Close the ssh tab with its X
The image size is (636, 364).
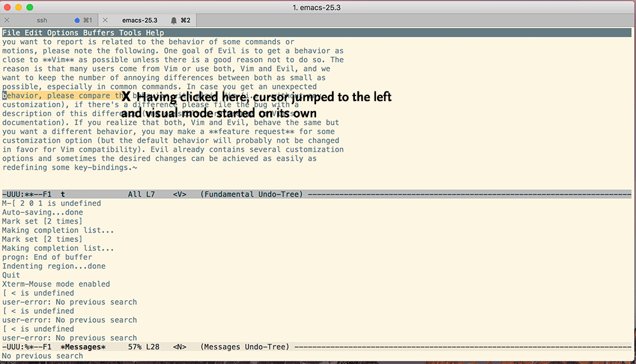tap(7, 20)
